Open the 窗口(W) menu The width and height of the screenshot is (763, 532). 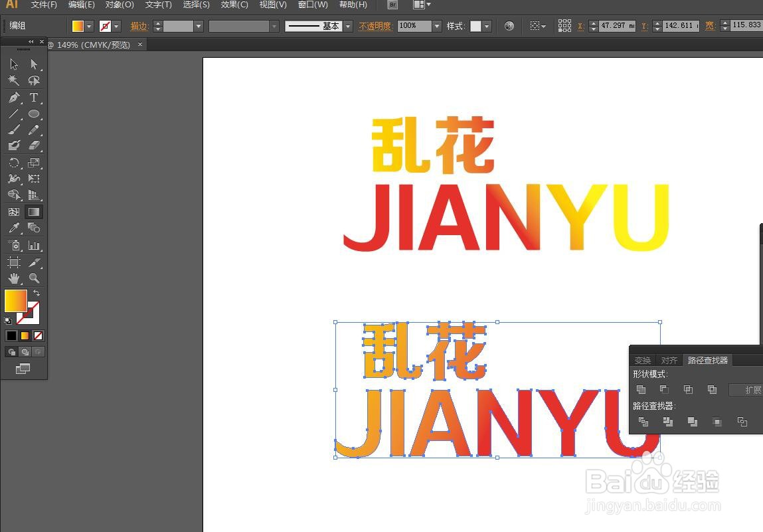[x=312, y=5]
